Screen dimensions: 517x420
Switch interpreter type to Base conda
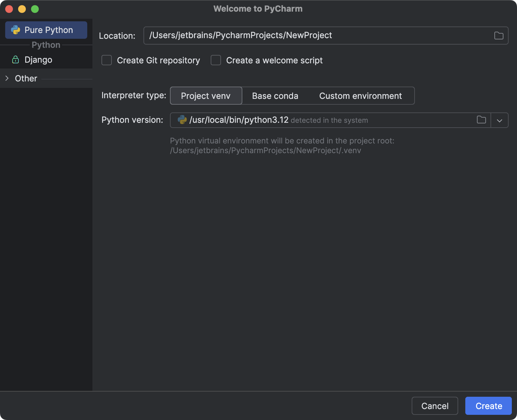coord(275,96)
